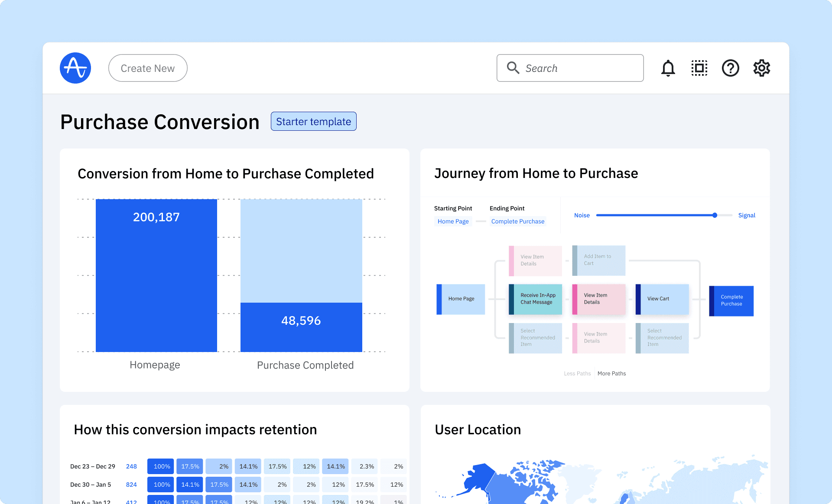Open the Home Page starting point selector

(453, 221)
